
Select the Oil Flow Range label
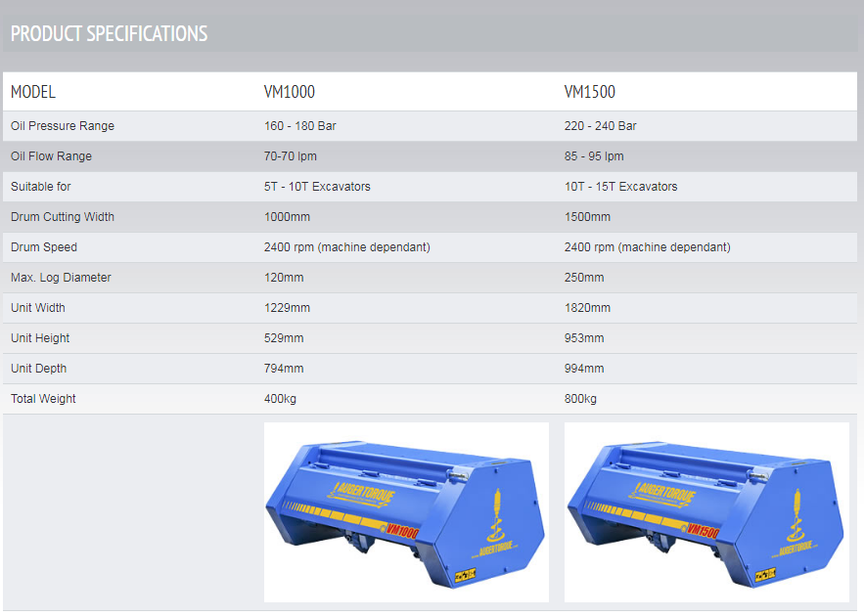(51, 156)
